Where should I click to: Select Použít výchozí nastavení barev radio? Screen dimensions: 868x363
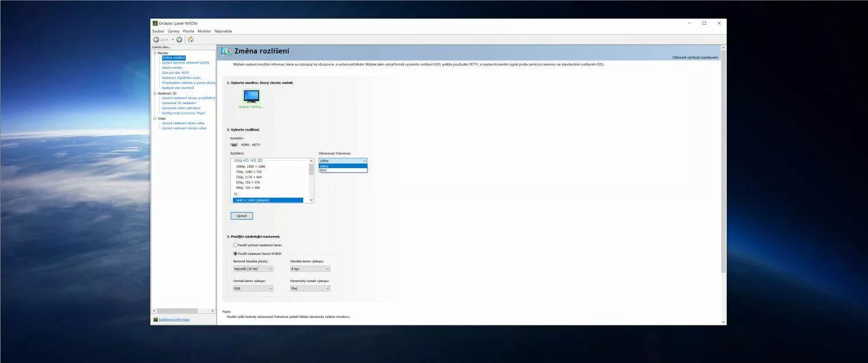coord(235,245)
